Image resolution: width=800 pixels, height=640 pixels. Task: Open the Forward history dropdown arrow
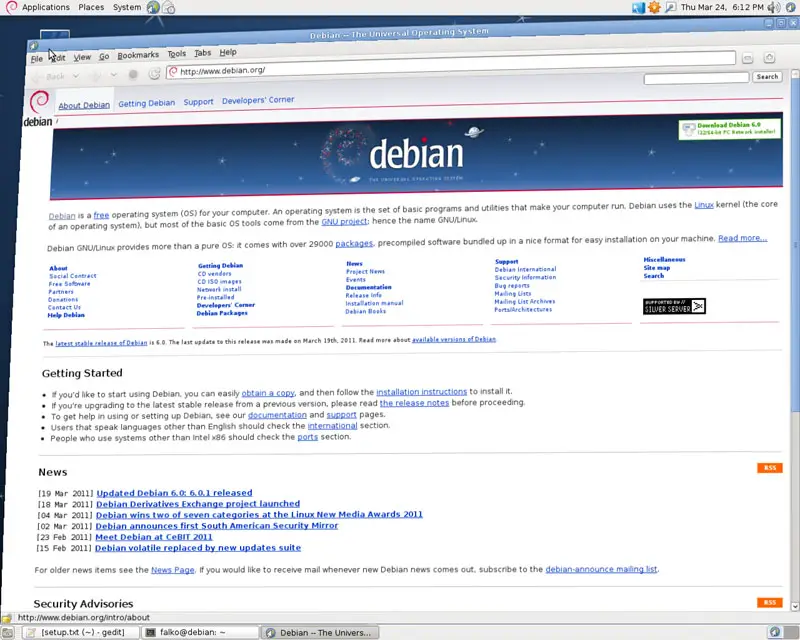point(113,75)
